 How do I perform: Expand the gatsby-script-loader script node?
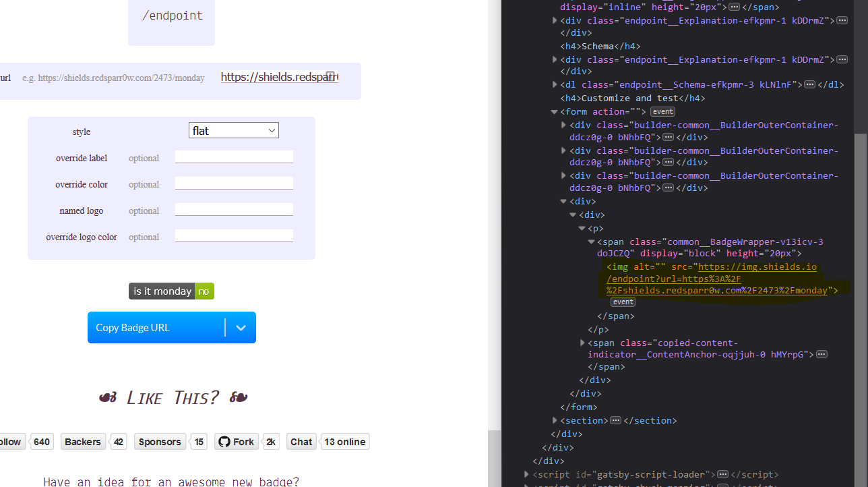coord(527,474)
